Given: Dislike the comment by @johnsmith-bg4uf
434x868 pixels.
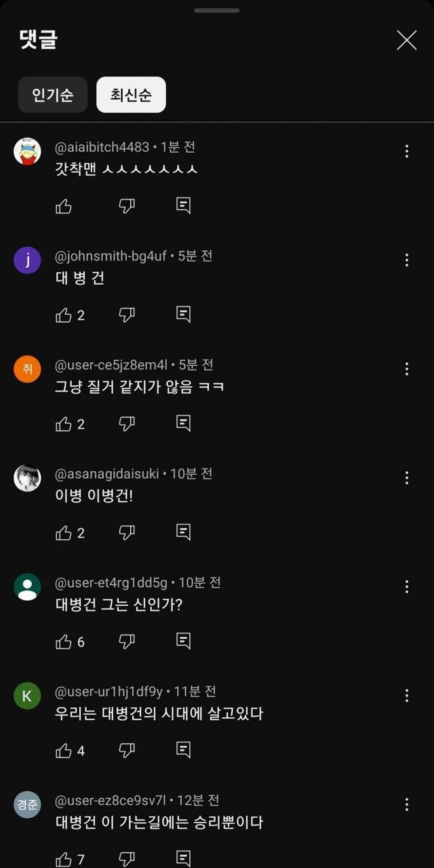Looking at the screenshot, I should point(127,315).
